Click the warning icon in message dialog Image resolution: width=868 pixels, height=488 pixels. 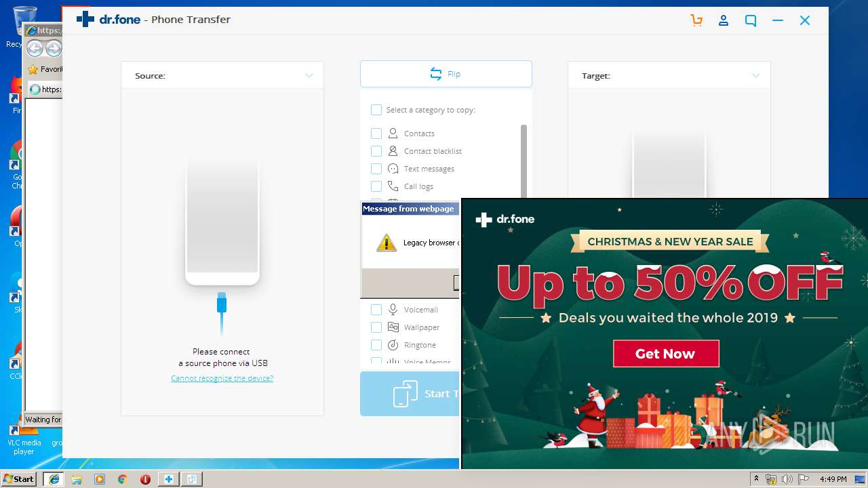387,243
